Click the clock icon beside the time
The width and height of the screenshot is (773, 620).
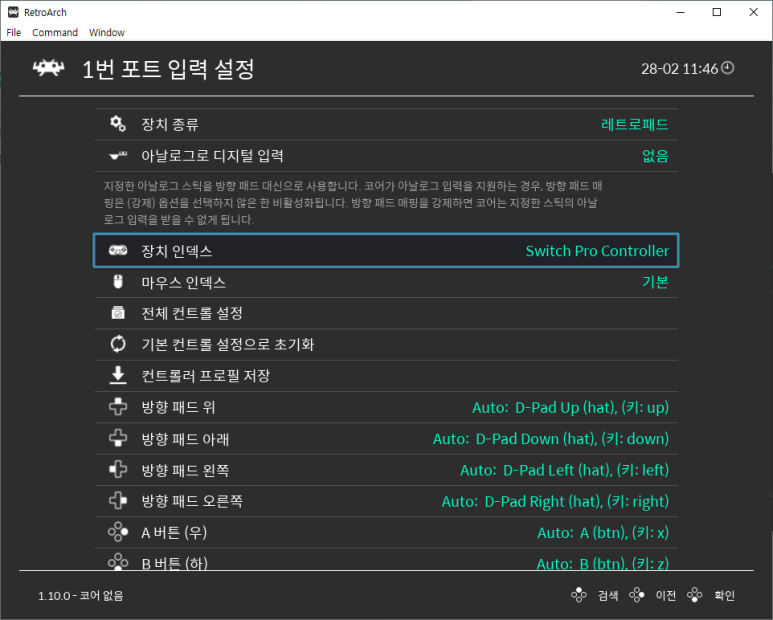728,68
